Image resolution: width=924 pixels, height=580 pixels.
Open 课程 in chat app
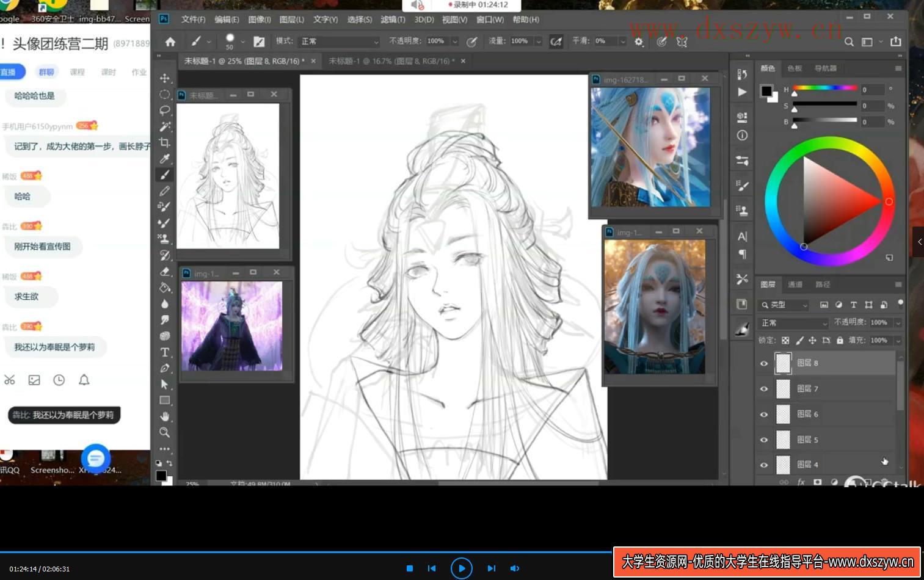click(x=77, y=72)
